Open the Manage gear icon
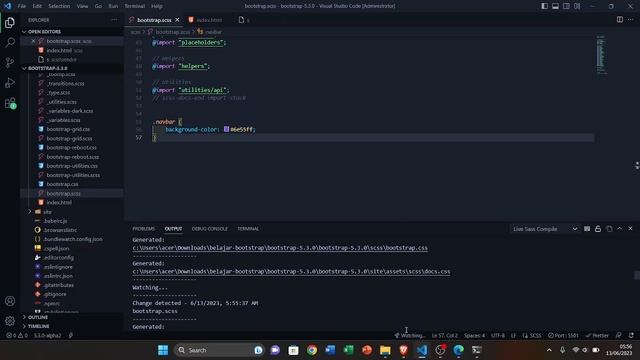Viewport: 640px width, 360px height. pos(10,321)
